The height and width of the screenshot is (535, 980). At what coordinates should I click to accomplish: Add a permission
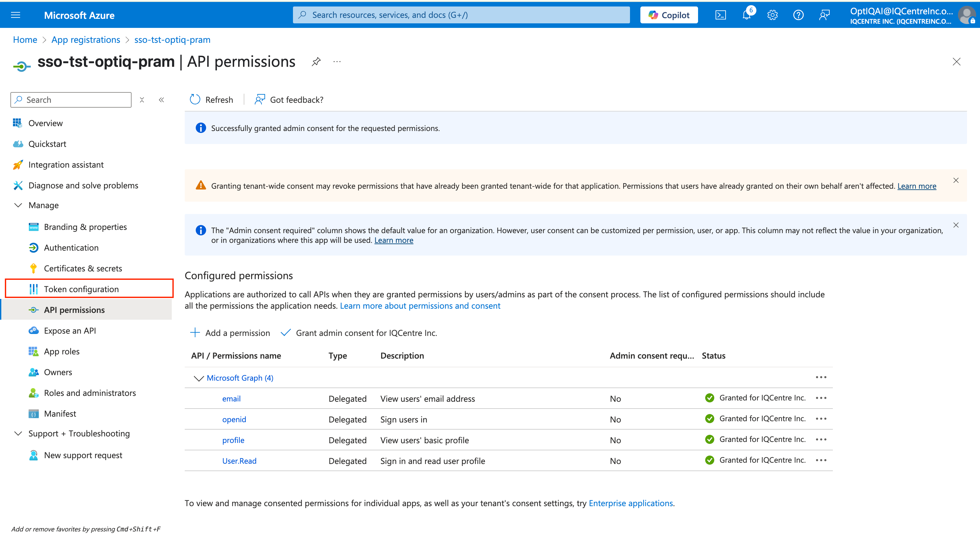[x=230, y=333]
